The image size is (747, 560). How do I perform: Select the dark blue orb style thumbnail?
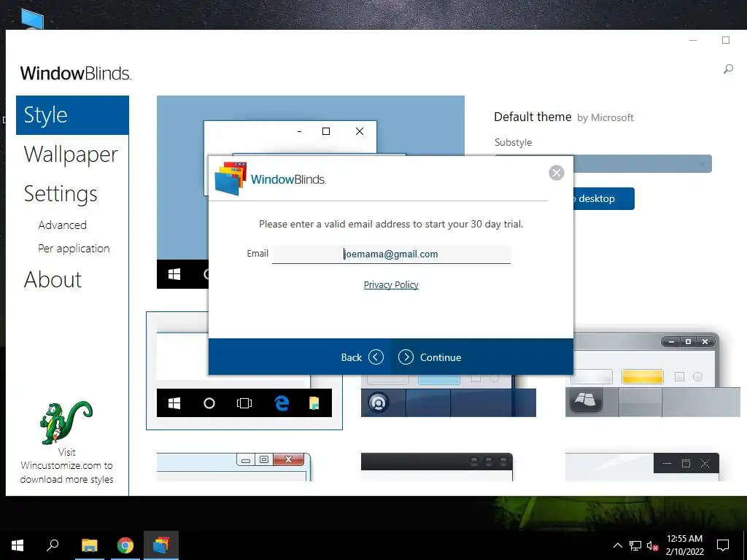pos(449,396)
